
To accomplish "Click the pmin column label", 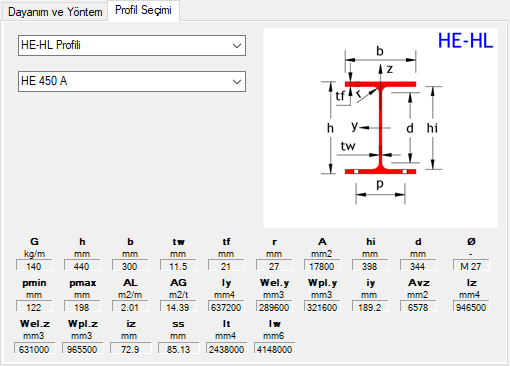I will pyautogui.click(x=34, y=283).
